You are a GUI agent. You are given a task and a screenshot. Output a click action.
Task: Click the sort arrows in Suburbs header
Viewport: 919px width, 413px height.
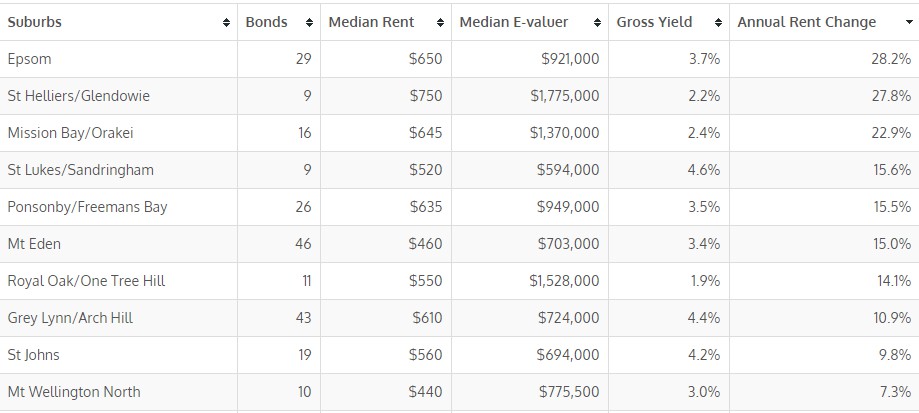225,22
